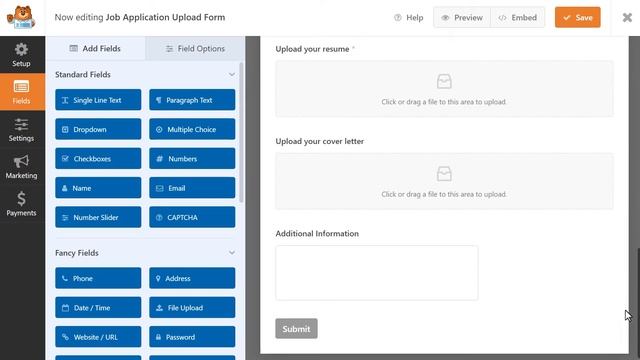The width and height of the screenshot is (640, 360).
Task: Add a Checkboxes field
Action: pos(98,159)
